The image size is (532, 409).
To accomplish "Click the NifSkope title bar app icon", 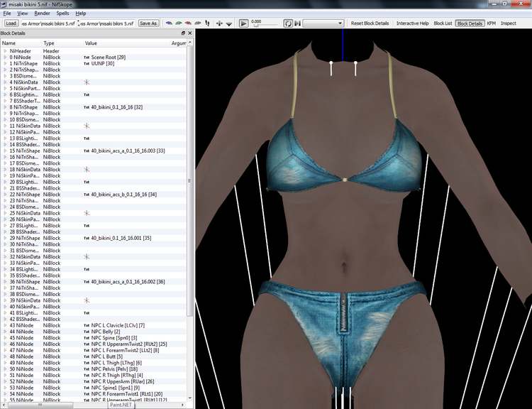I will tap(4, 4).
